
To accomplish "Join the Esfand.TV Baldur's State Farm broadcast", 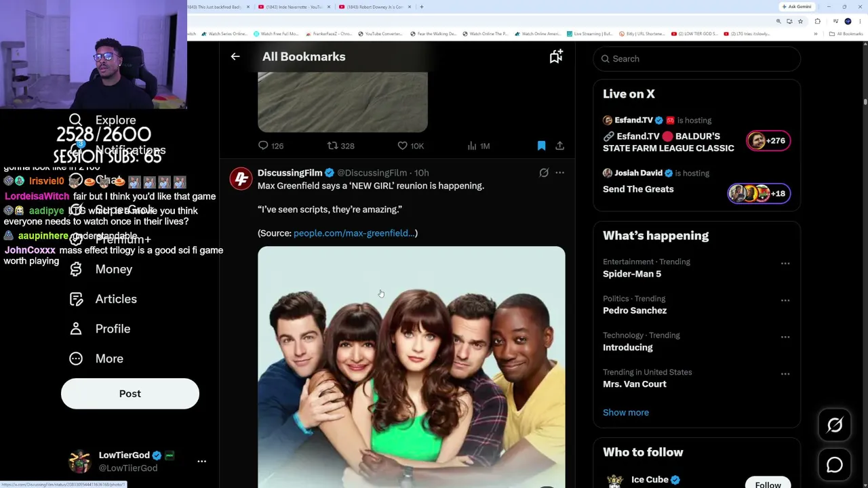I will click(668, 142).
